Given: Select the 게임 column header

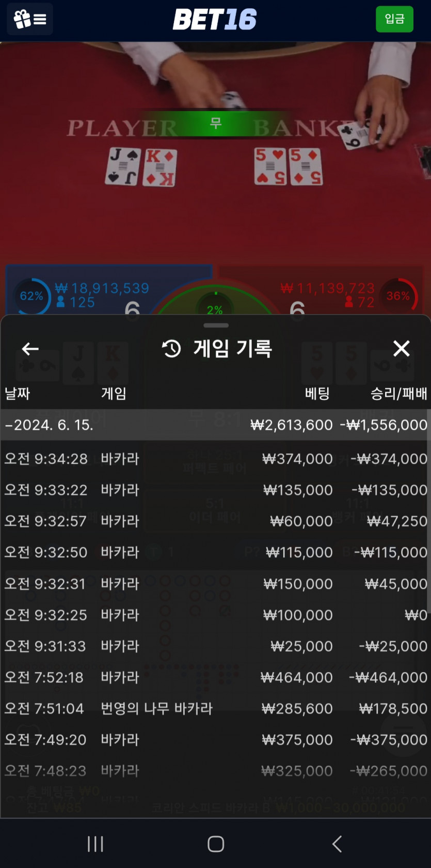Looking at the screenshot, I should (x=114, y=393).
